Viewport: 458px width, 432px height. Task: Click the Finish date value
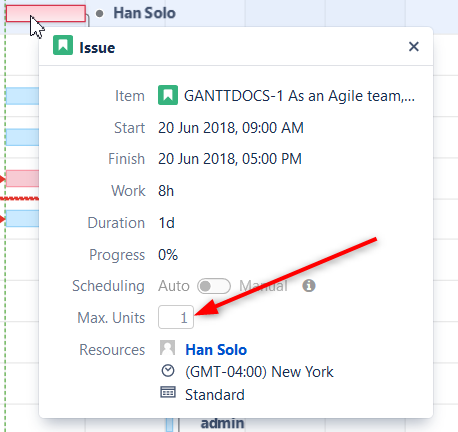point(230,159)
